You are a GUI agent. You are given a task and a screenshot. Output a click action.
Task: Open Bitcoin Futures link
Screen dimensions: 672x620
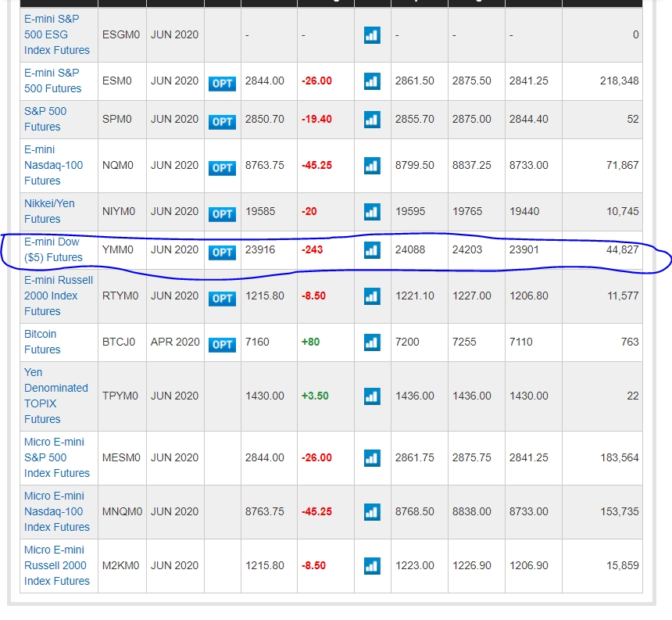42,342
